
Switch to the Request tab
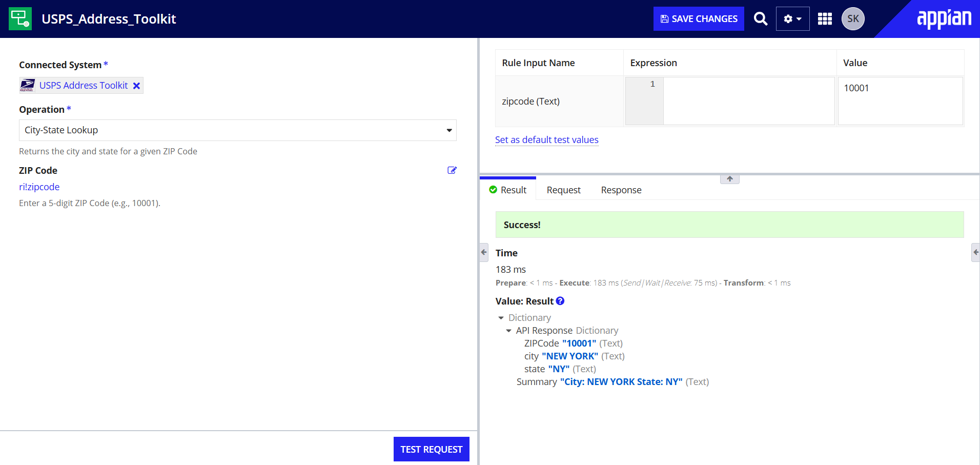(x=564, y=190)
